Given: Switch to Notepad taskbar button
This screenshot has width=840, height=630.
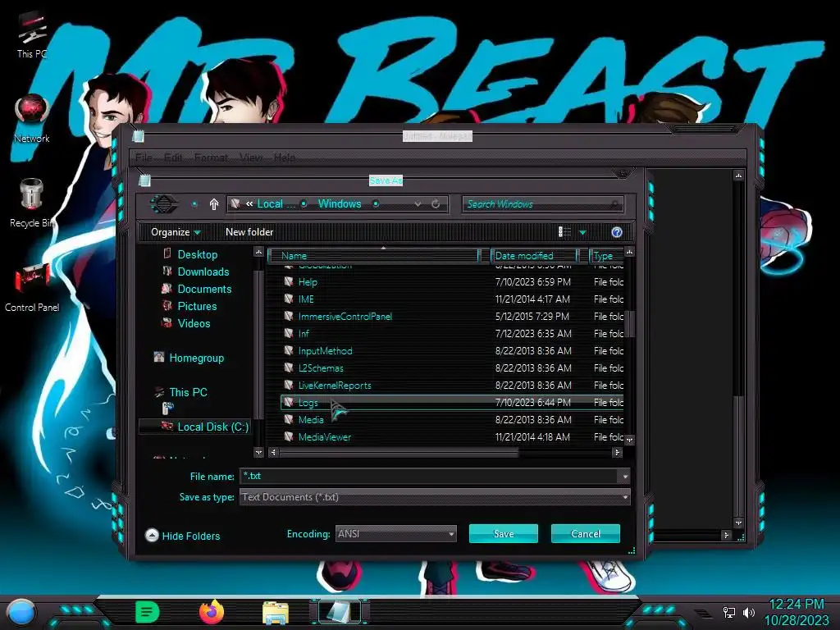Looking at the screenshot, I should [x=340, y=612].
